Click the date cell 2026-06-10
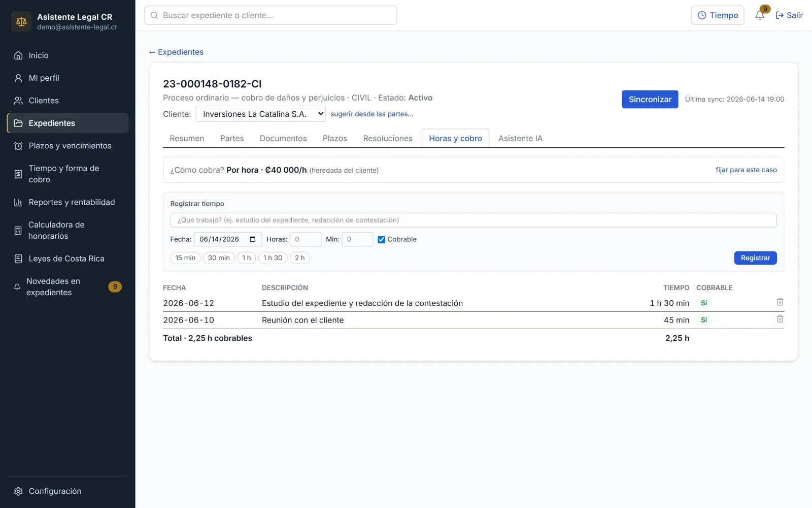The height and width of the screenshot is (508, 812). (189, 320)
